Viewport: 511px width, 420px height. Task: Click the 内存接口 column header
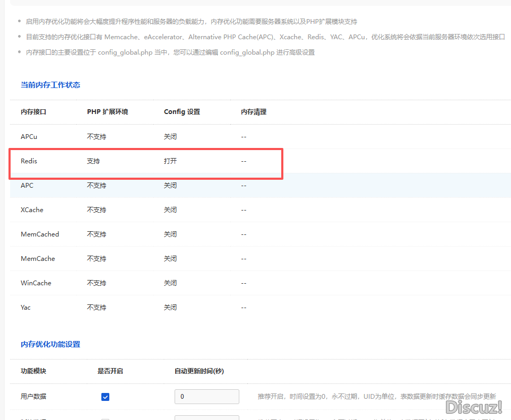(x=33, y=112)
